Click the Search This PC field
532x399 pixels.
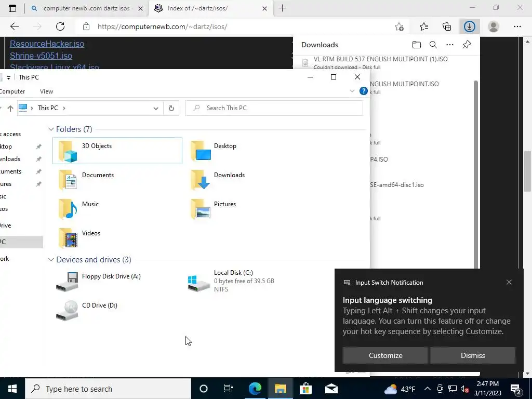[274, 108]
